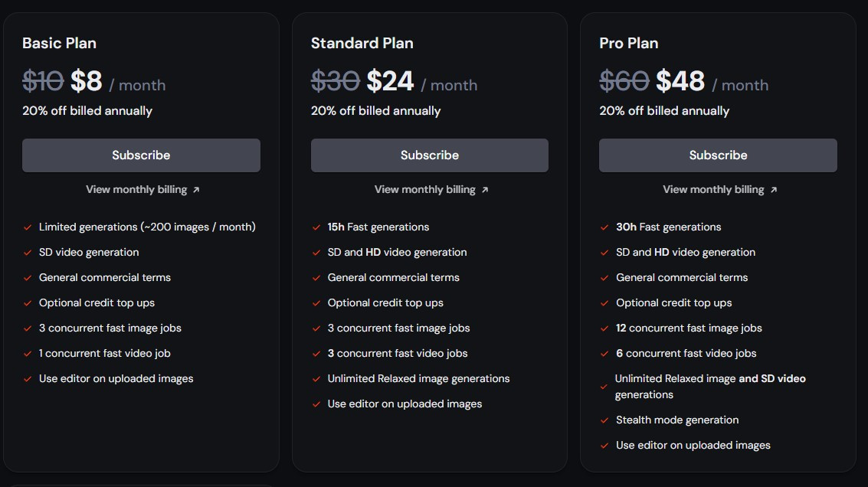Image resolution: width=868 pixels, height=487 pixels.
Task: Click checkmark beside Limited generations feature
Action: coord(28,227)
